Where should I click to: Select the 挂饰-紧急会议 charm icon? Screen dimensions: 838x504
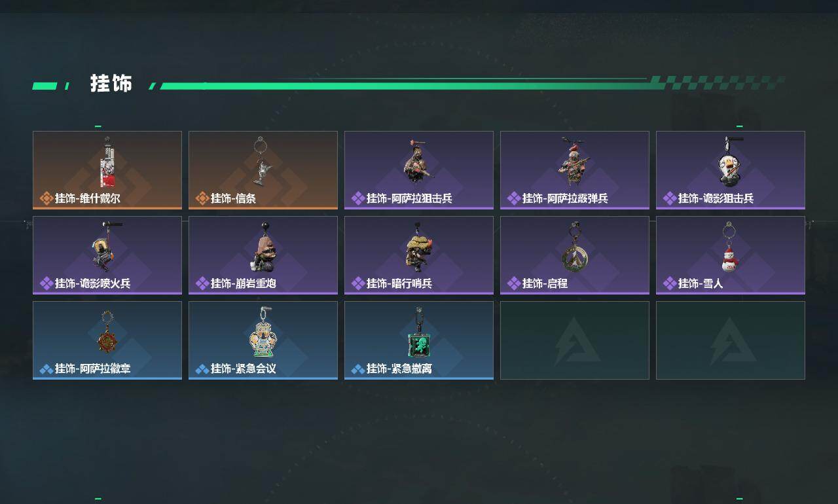coord(263,331)
